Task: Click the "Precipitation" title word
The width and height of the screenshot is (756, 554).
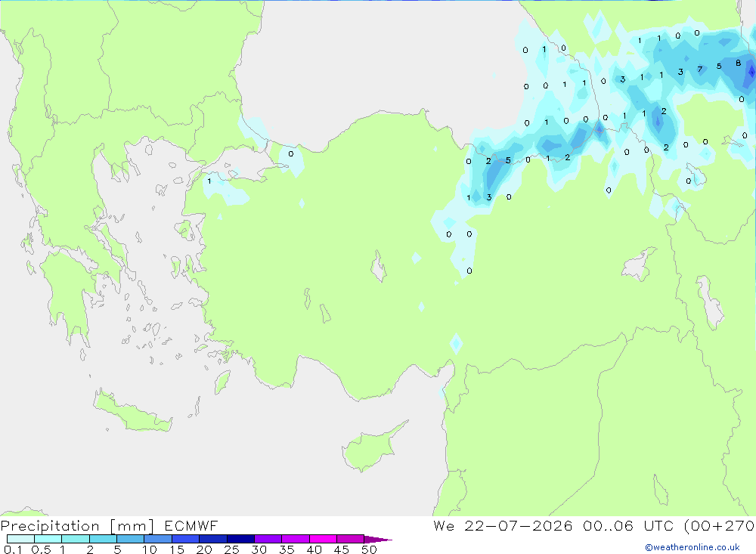Action: 50,526
